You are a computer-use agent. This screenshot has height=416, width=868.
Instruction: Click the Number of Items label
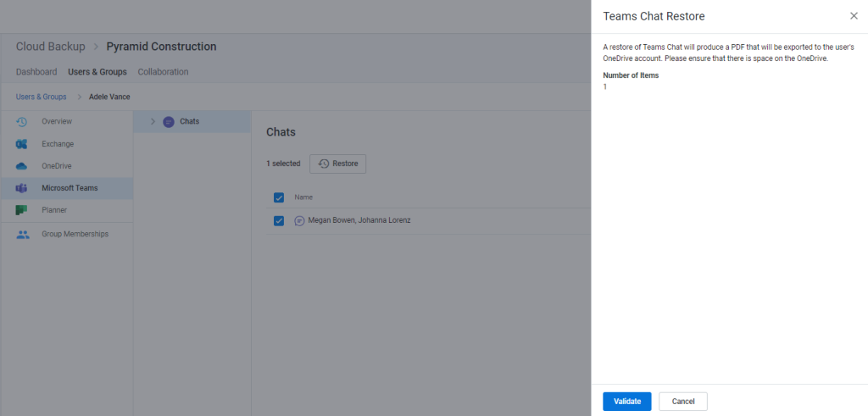pyautogui.click(x=631, y=75)
